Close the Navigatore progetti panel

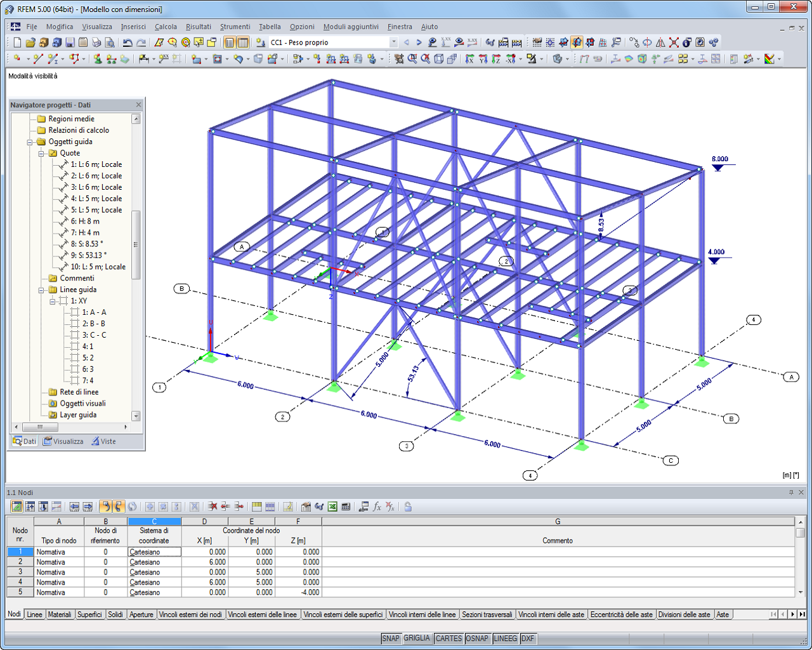(138, 105)
